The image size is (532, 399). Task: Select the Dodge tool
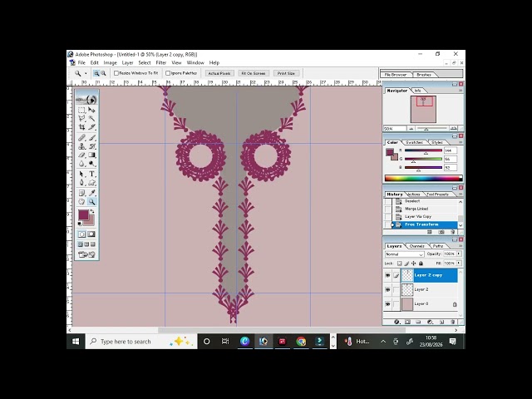tap(91, 164)
